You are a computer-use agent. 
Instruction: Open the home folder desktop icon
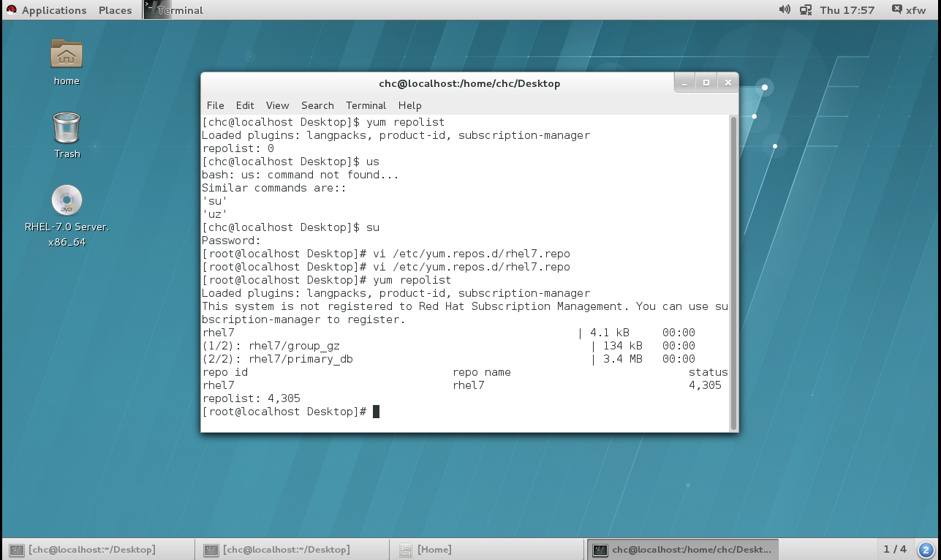click(67, 55)
